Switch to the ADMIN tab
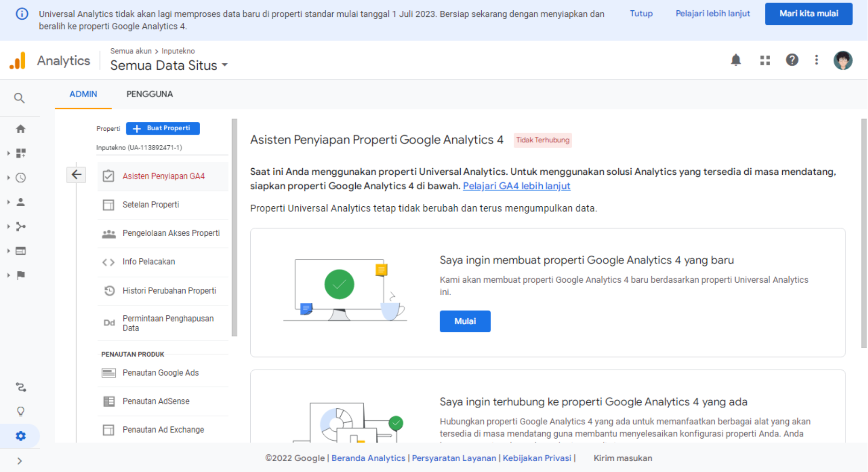Image resolution: width=868 pixels, height=472 pixels. point(83,94)
